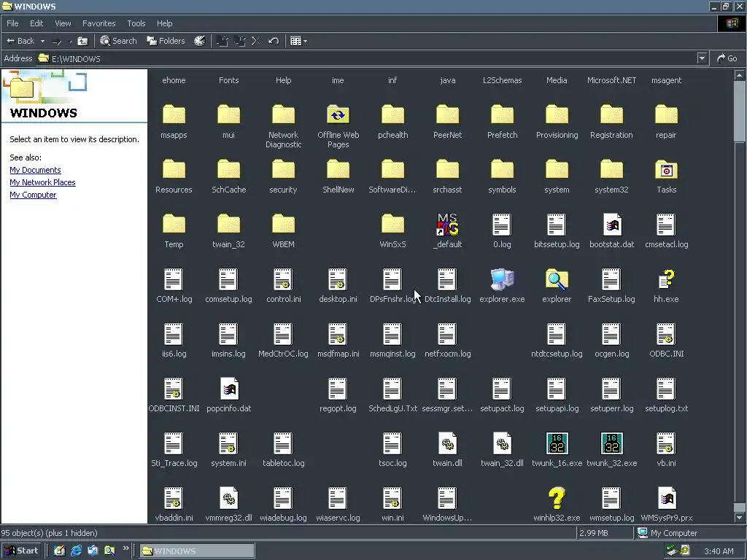Click the Move To toolbar icon
Viewport: 747px width, 560px height.
222,41
